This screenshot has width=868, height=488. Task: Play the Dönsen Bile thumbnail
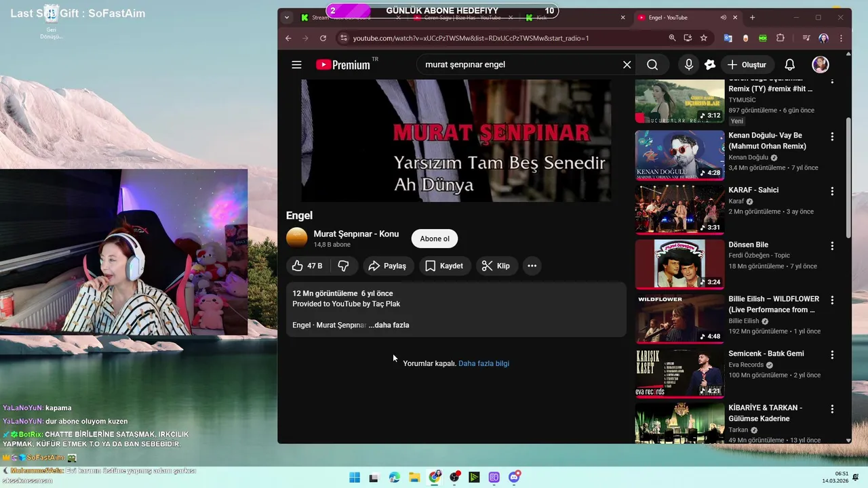pyautogui.click(x=679, y=264)
